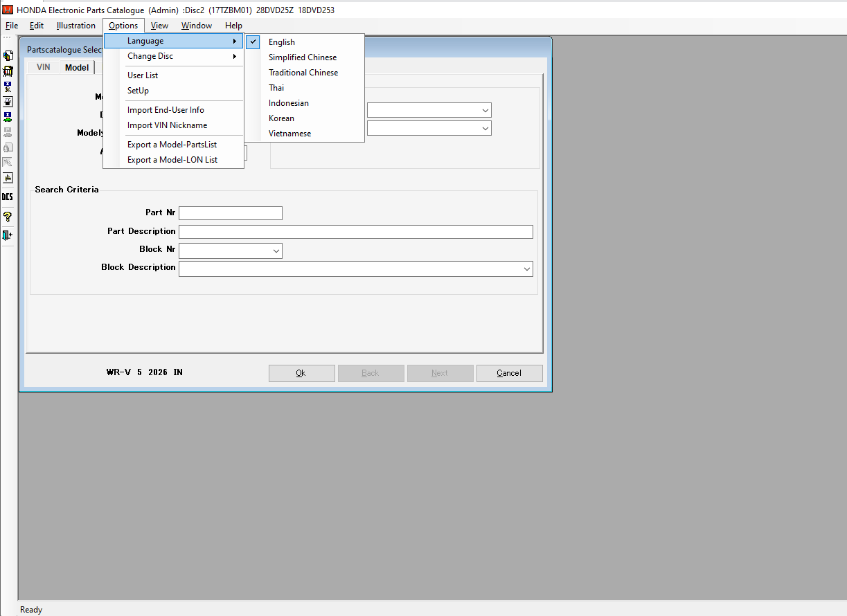Switch language to Traditional Chinese
This screenshot has width=847, height=616.
304,73
